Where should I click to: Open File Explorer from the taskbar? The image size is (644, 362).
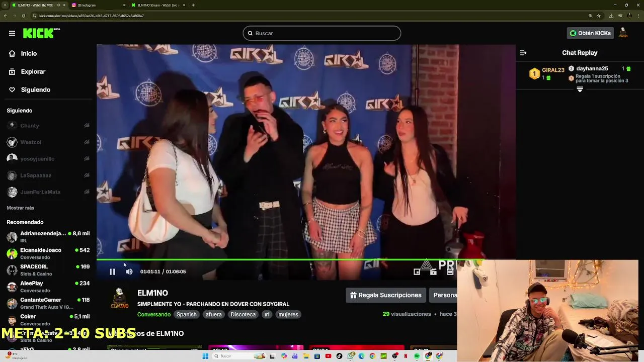[x=306, y=356]
